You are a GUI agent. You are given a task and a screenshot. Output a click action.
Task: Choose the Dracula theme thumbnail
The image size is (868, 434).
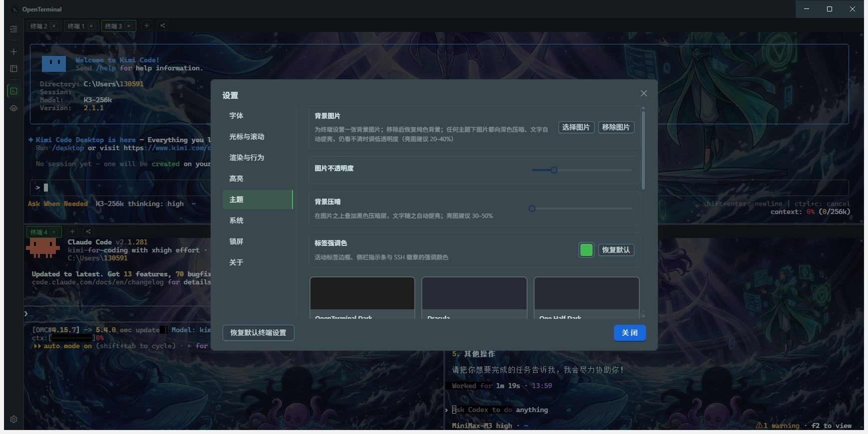(474, 298)
